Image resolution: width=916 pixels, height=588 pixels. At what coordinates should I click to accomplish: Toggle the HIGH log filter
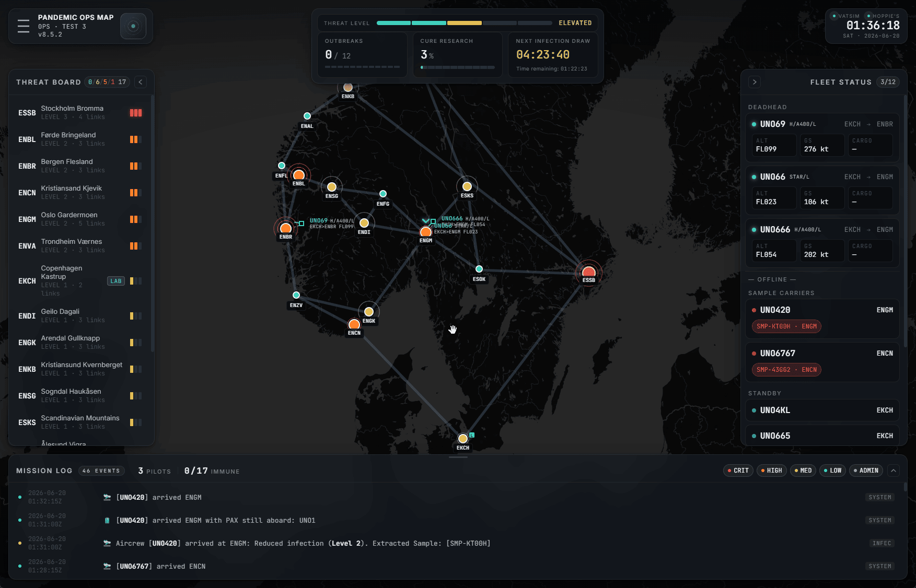coord(772,471)
